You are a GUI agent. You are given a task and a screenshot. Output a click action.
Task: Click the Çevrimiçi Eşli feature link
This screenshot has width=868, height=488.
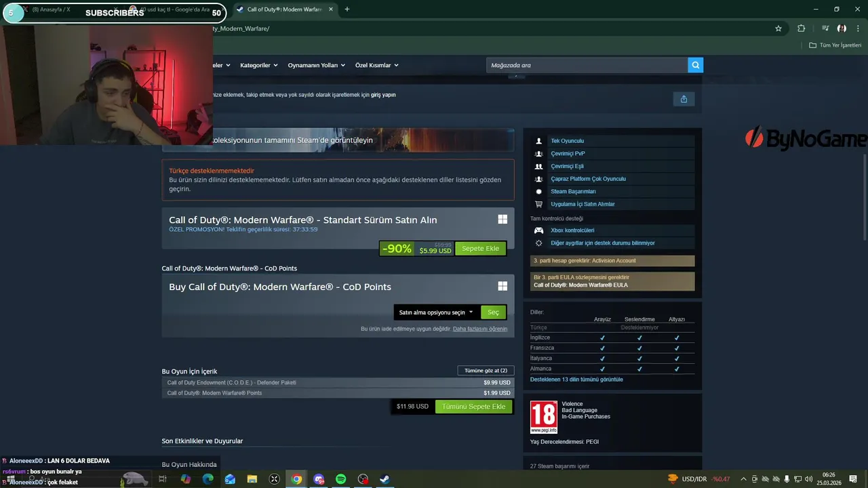(567, 166)
